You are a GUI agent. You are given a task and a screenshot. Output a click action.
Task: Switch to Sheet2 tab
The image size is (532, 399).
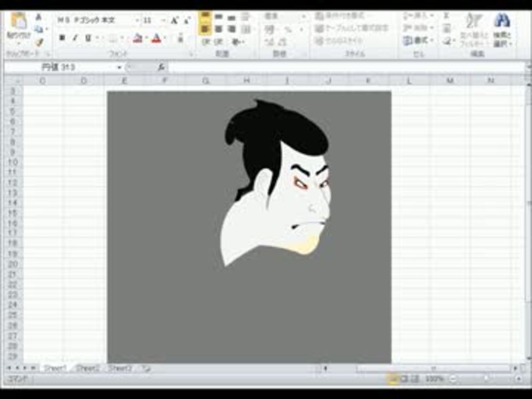88,368
